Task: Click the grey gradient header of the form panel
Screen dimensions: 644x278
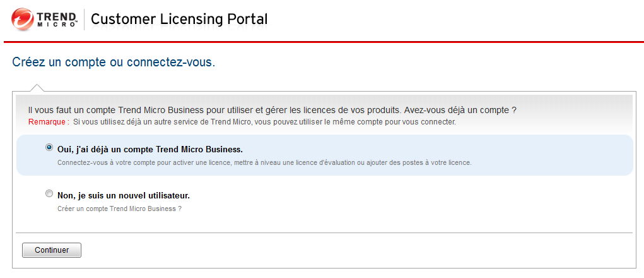Action: point(568,101)
